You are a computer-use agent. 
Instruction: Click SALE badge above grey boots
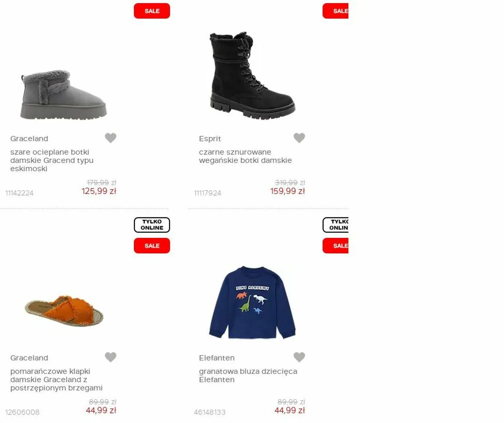click(152, 11)
